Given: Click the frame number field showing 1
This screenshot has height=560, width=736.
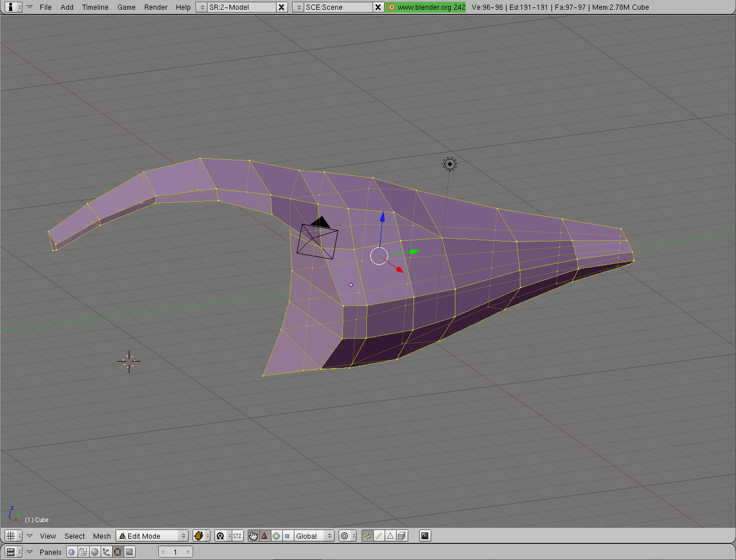Looking at the screenshot, I should click(175, 552).
